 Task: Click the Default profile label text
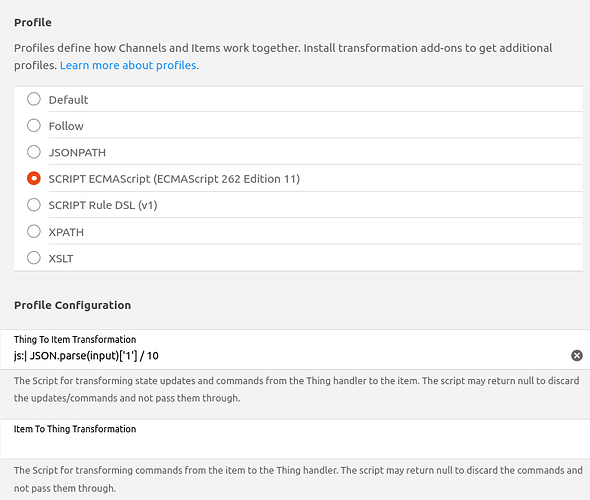click(68, 100)
